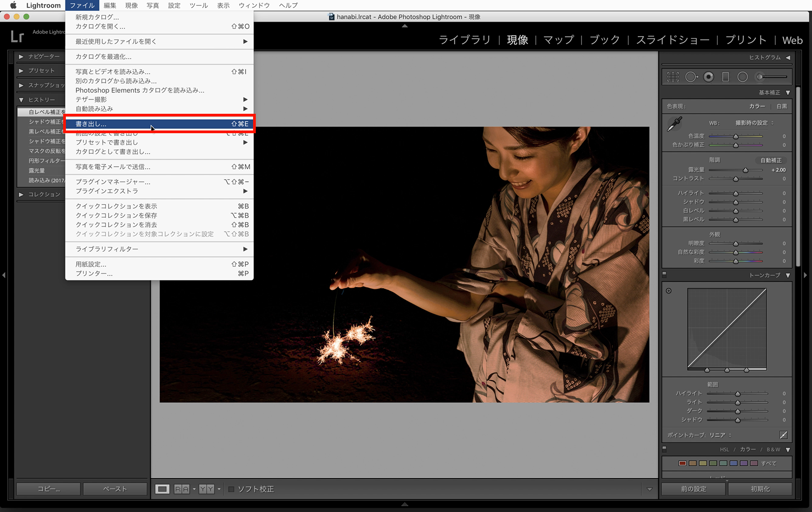Expand the スナップショット panel

(21, 85)
